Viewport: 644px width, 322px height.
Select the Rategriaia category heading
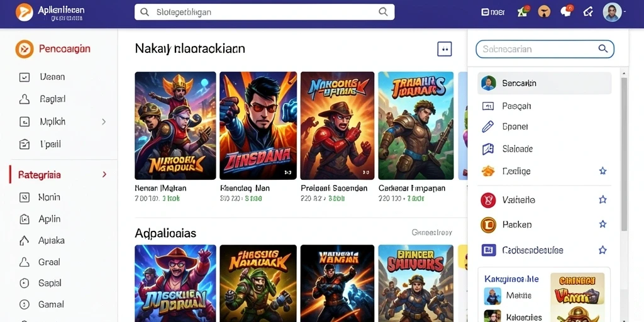(x=40, y=175)
